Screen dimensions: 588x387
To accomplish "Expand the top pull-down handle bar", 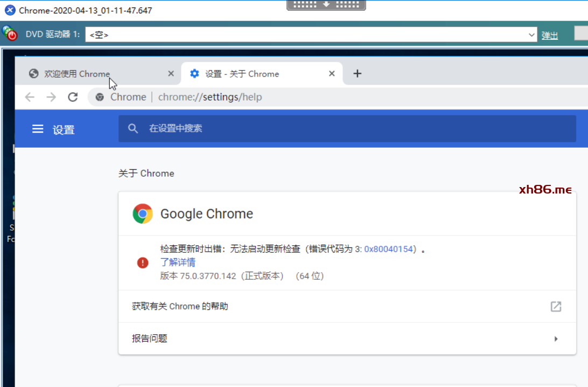I will pyautogui.click(x=326, y=5).
